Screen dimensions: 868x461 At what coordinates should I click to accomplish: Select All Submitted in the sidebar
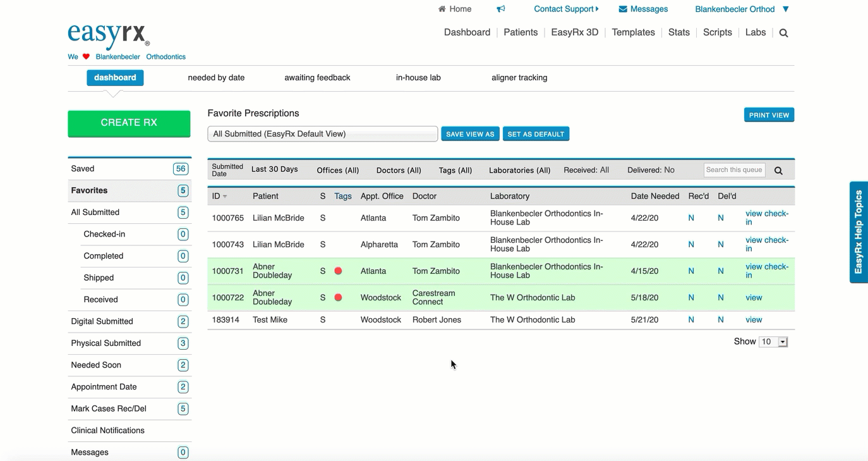[130, 212]
